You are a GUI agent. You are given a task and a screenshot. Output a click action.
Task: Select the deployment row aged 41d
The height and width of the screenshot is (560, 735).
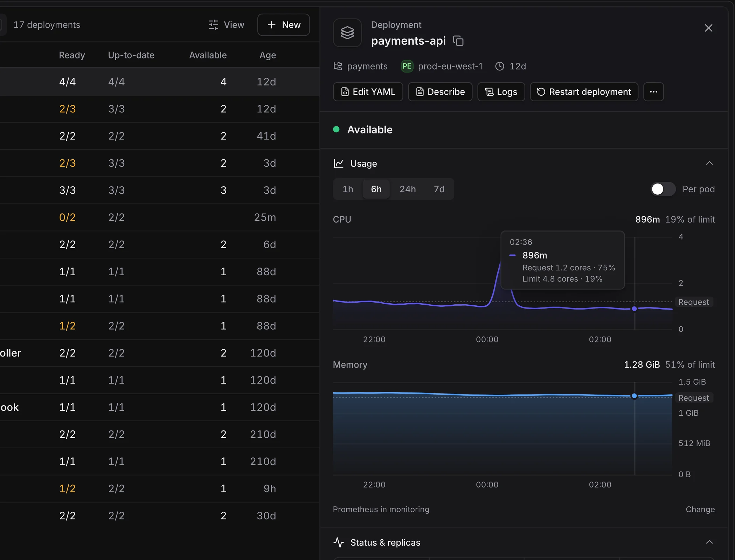click(x=160, y=136)
